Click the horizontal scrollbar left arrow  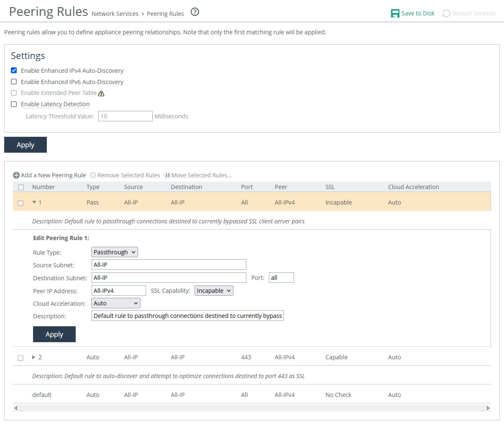click(16, 408)
